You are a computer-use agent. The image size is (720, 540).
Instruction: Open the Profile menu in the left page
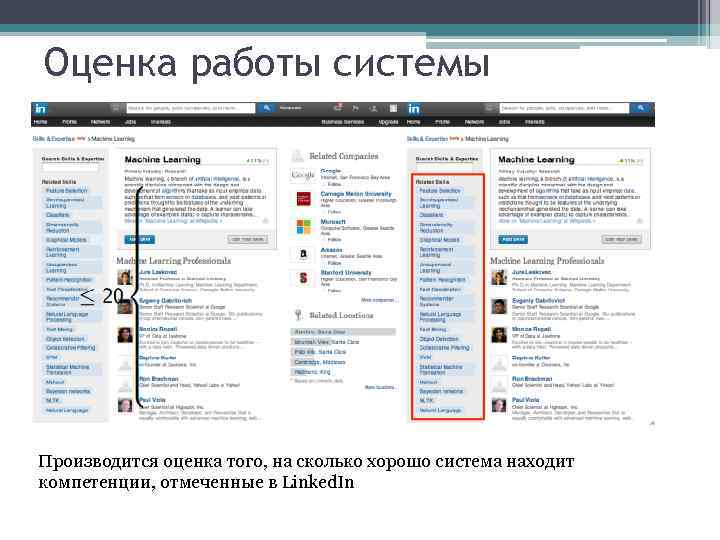(69, 122)
